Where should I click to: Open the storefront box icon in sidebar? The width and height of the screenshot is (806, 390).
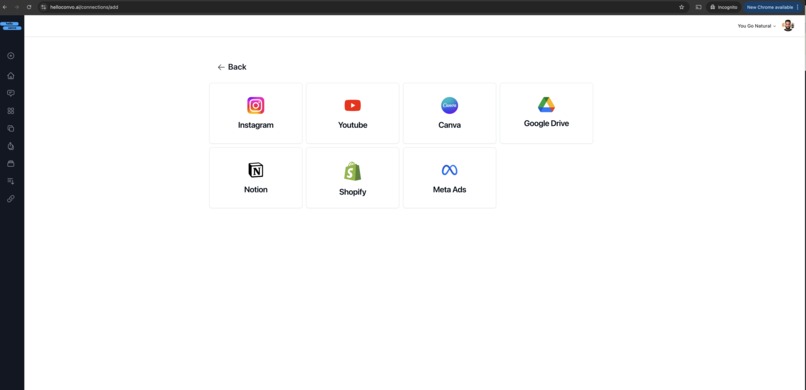tap(11, 163)
